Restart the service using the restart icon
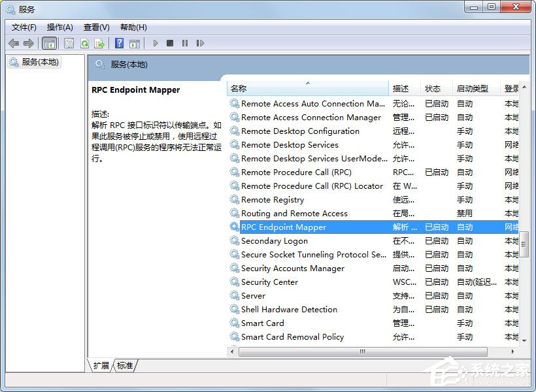The width and height of the screenshot is (536, 392). click(199, 43)
